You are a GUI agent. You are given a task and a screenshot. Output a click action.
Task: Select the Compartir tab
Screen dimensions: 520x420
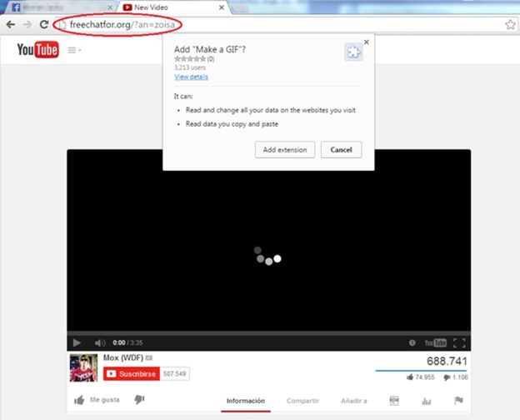302,401
